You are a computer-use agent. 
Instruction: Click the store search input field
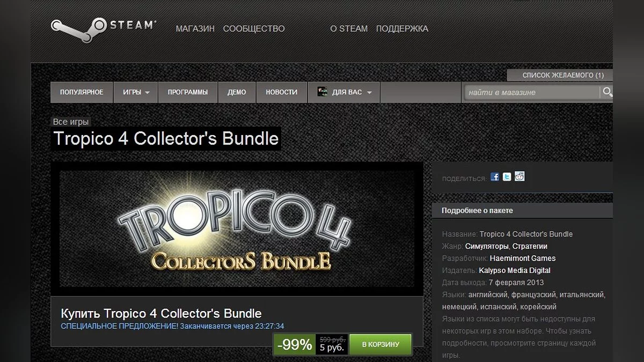pos(532,92)
